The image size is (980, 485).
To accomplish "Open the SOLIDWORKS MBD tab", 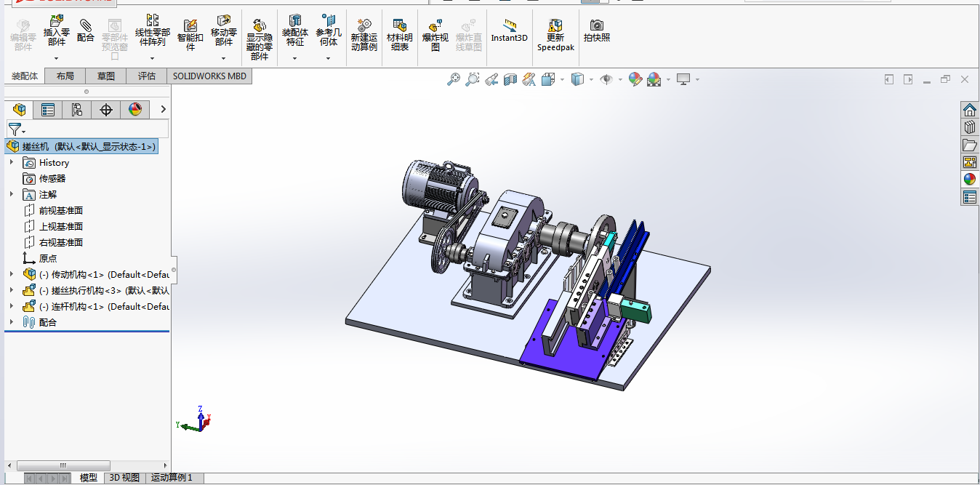I will click(209, 76).
